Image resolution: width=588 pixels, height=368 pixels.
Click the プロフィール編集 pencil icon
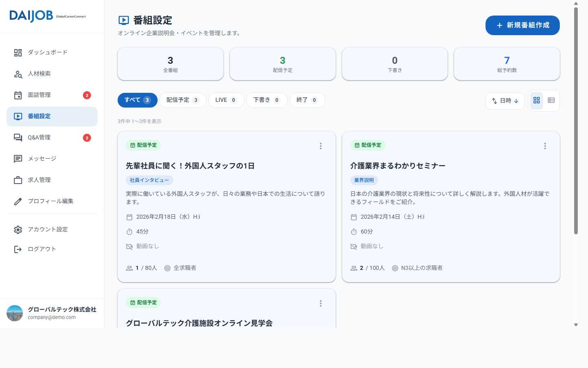(18, 202)
